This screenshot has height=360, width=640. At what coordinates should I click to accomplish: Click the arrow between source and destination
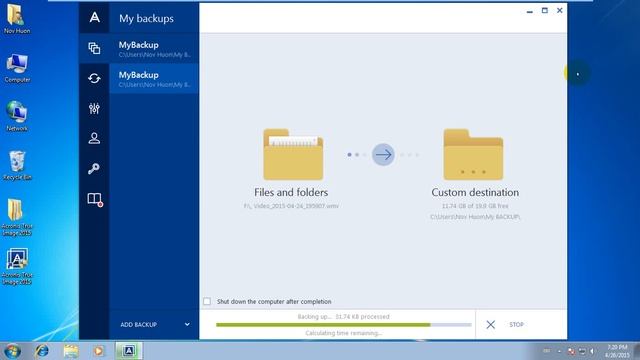coord(383,155)
